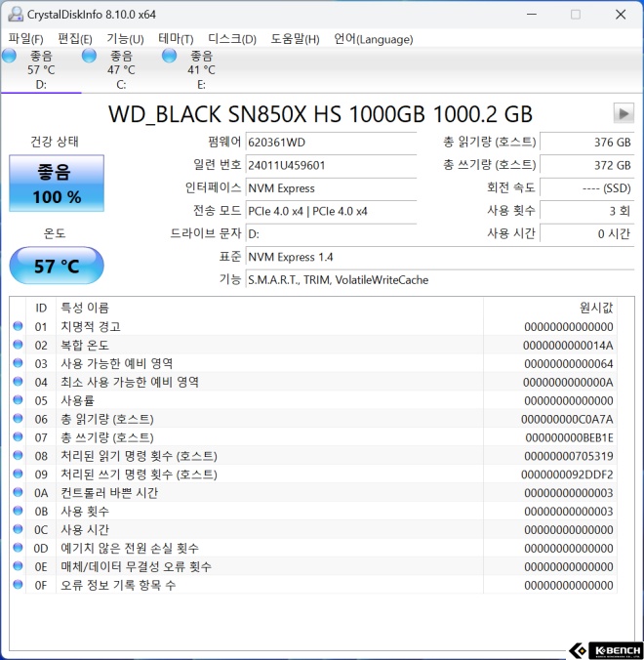
Task: Click the serial number field 24011U459601
Action: [331, 165]
